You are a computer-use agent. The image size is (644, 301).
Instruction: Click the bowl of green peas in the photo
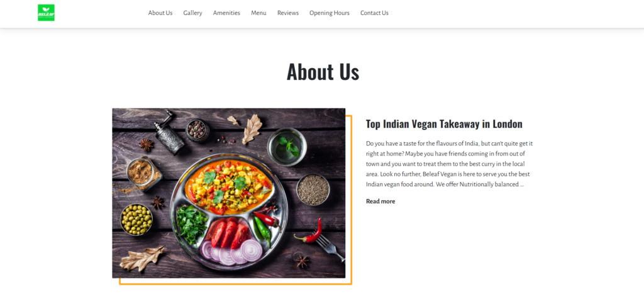[136, 220]
